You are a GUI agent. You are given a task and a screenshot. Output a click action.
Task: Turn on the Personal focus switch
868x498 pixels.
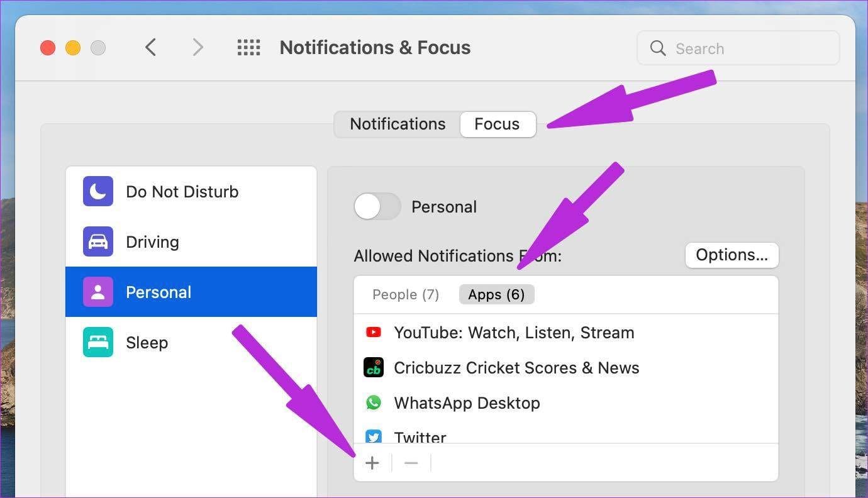[x=377, y=206]
